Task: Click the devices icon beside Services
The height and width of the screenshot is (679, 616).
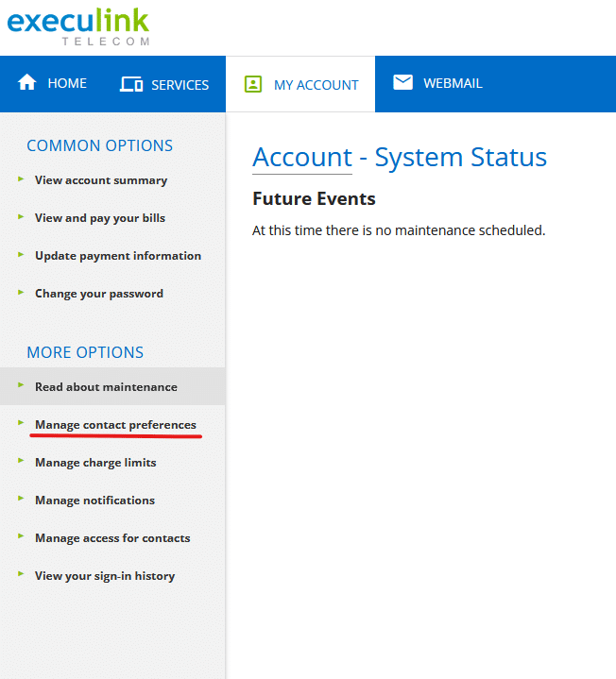Action: [x=131, y=84]
